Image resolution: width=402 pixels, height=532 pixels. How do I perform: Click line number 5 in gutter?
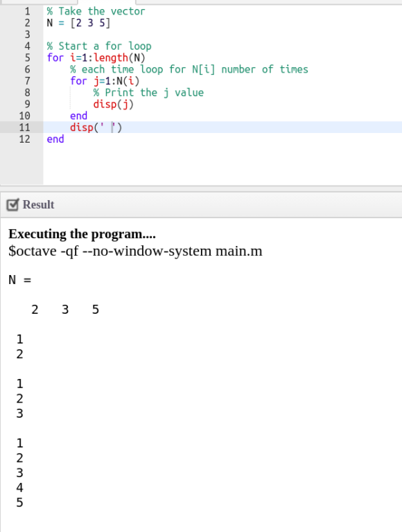coord(27,57)
